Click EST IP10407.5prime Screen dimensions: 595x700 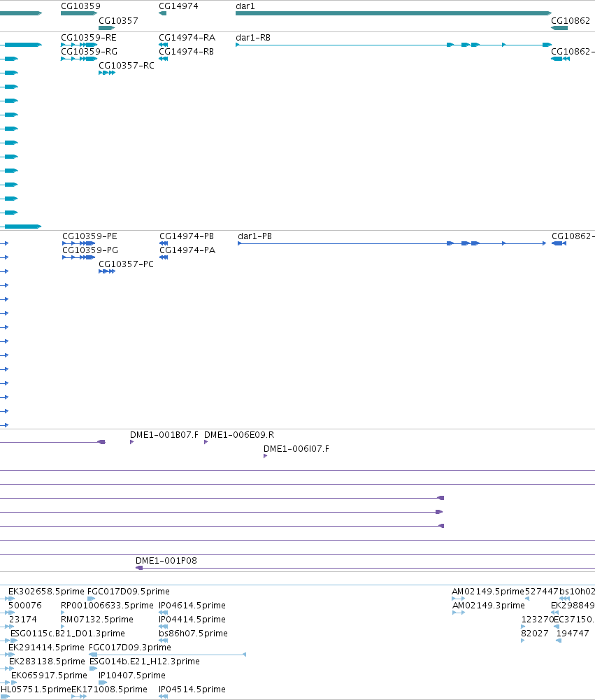132,676
